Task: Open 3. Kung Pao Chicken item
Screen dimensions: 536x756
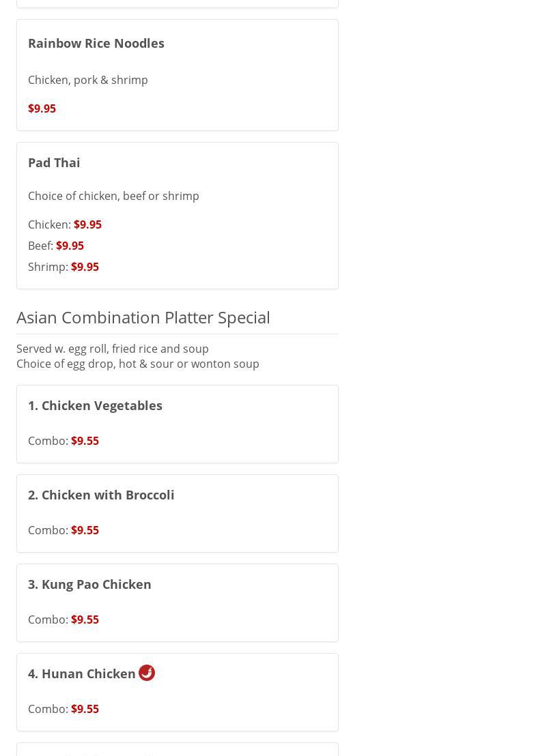Action: 89,584
